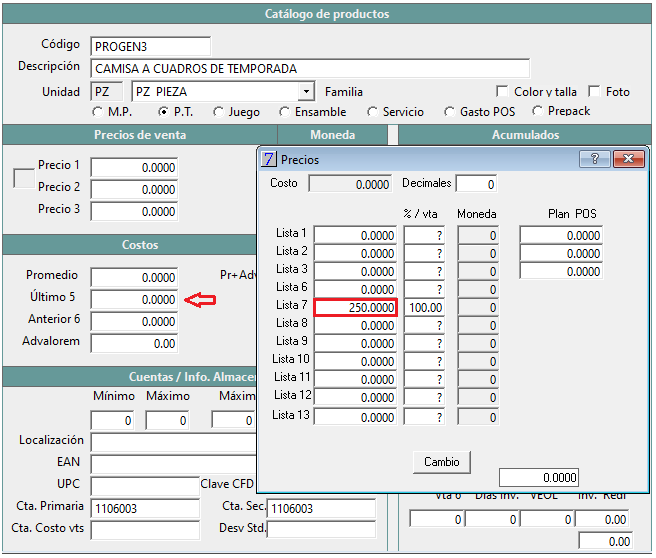Click the Precios window title icon

coord(269,159)
